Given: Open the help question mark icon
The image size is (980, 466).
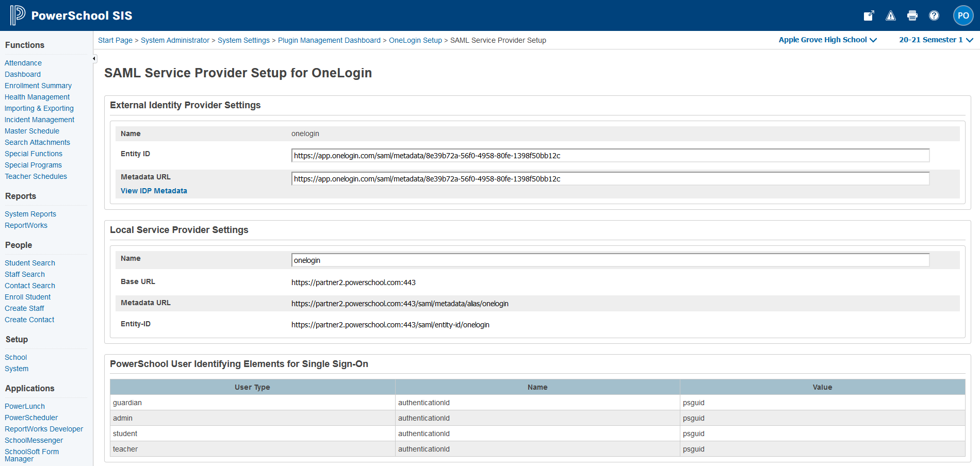Looking at the screenshot, I should (x=934, y=15).
